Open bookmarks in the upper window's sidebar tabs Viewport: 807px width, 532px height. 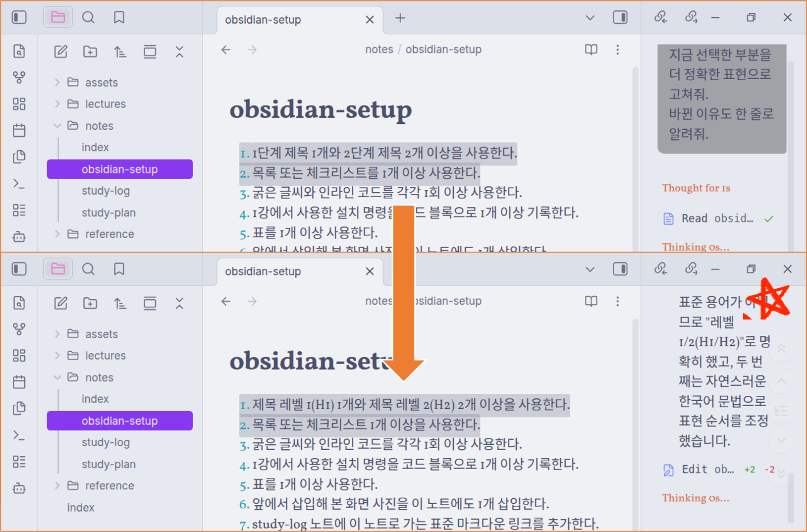pyautogui.click(x=119, y=18)
